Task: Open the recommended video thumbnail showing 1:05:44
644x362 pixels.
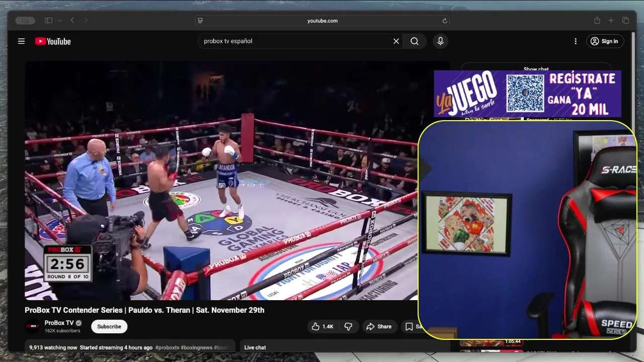Action: point(491,343)
